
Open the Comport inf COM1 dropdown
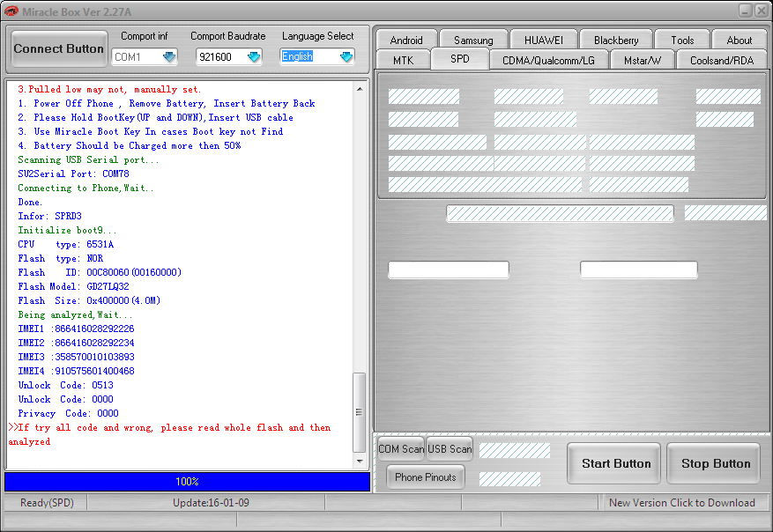pyautogui.click(x=168, y=57)
